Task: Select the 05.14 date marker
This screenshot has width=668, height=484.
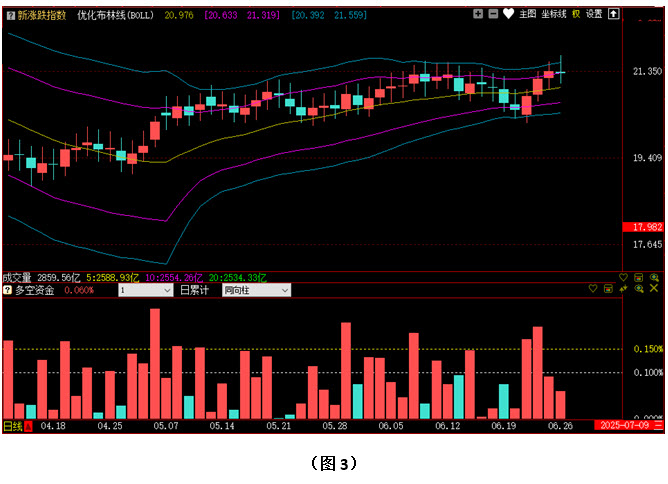Action: tap(222, 426)
